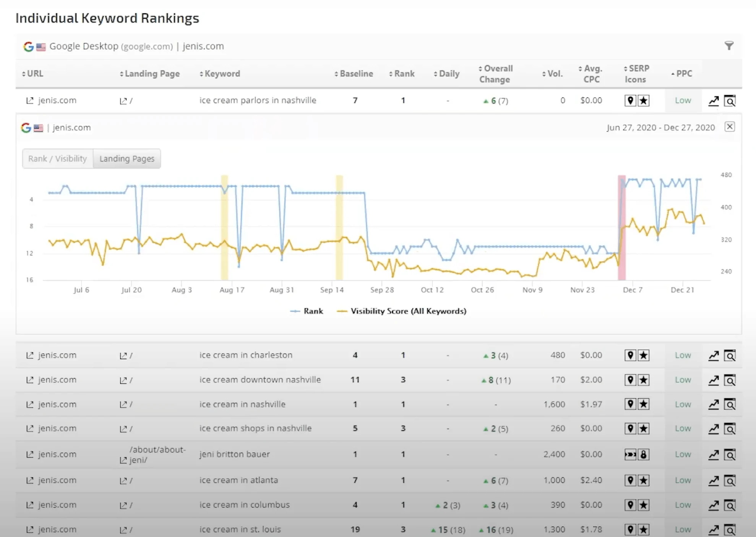Sort table by the Keyword column
Image resolution: width=756 pixels, height=537 pixels.
tap(220, 73)
